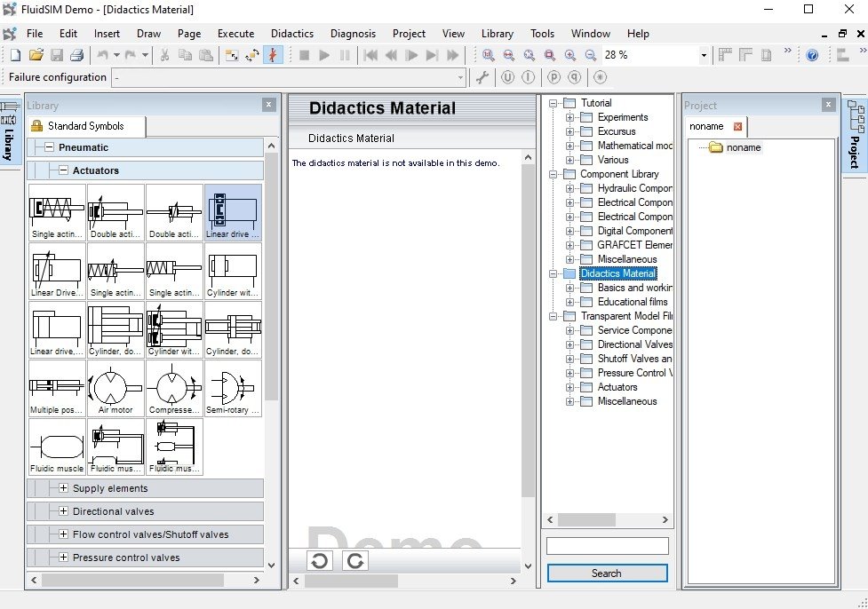Open the zoom percentage dropdown
This screenshot has height=609, width=868.
(704, 55)
